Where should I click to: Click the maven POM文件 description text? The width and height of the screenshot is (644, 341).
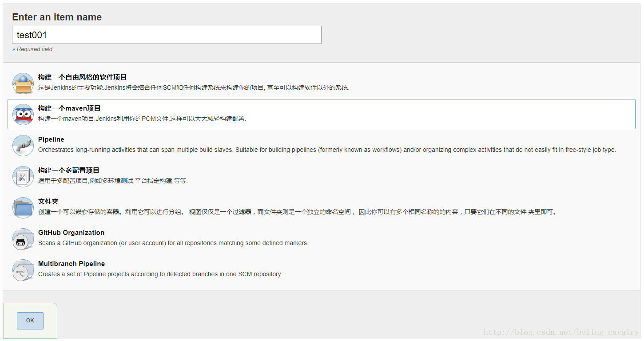pyautogui.click(x=142, y=119)
